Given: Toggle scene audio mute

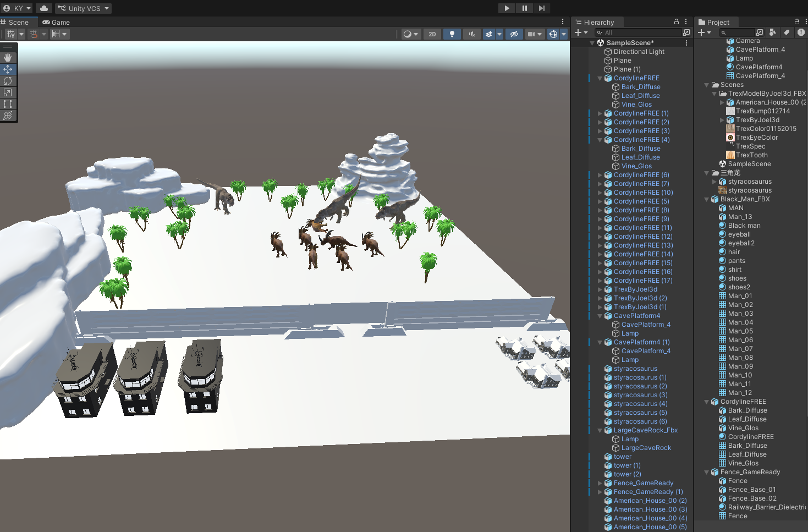Looking at the screenshot, I should coord(472,34).
